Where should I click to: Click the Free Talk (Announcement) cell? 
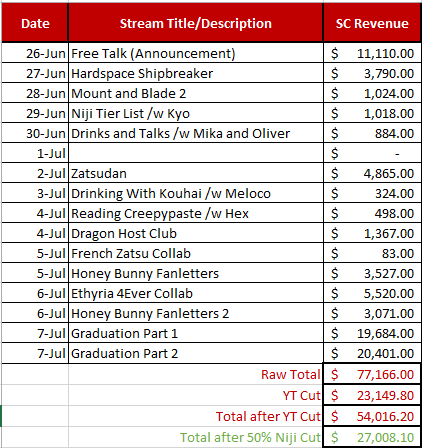click(x=196, y=53)
